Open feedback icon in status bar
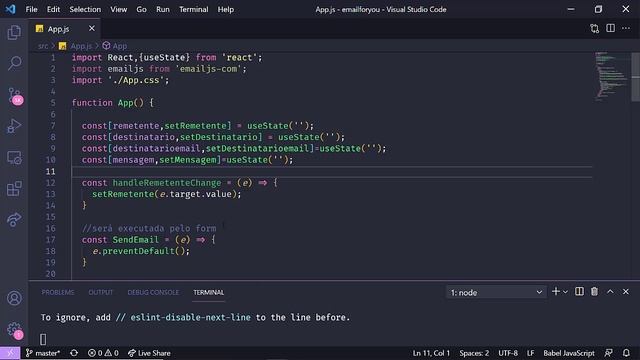This screenshot has width=640, height=360. [609, 353]
